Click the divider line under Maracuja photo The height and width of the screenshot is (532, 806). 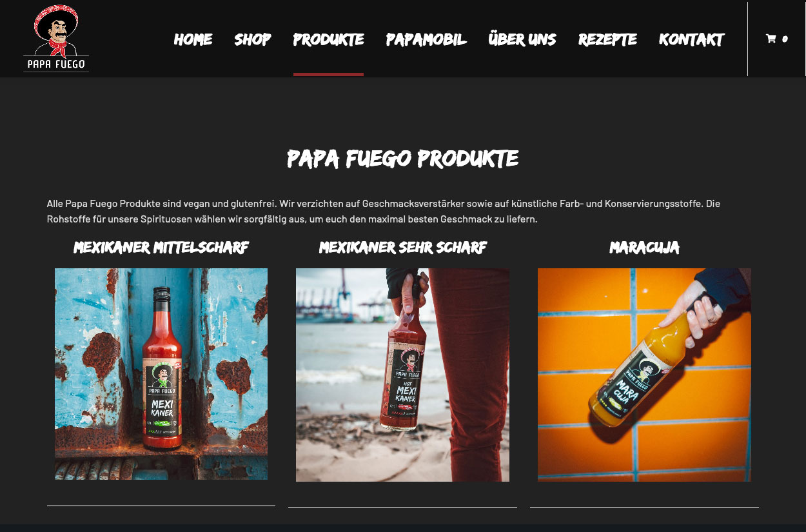coord(644,507)
